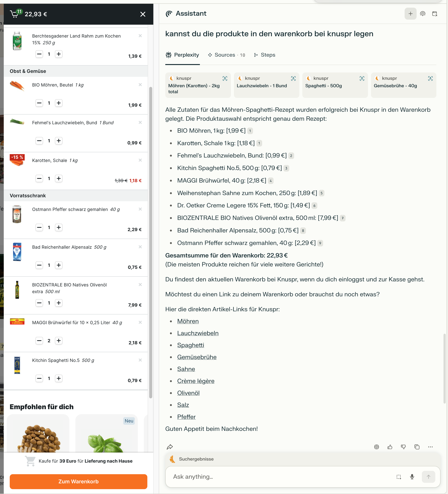The width and height of the screenshot is (448, 494).
Task: Remove Ostmann Pfeffer from the cart
Action: click(x=140, y=209)
